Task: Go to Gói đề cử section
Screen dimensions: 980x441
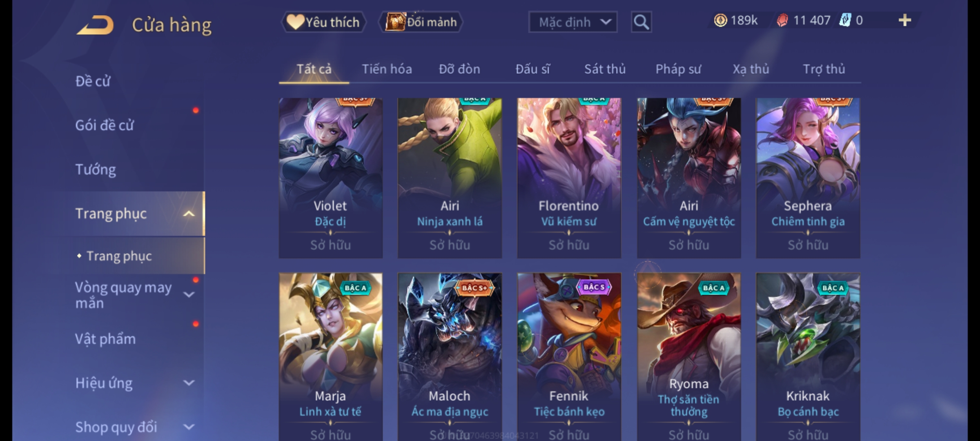Action: tap(105, 125)
